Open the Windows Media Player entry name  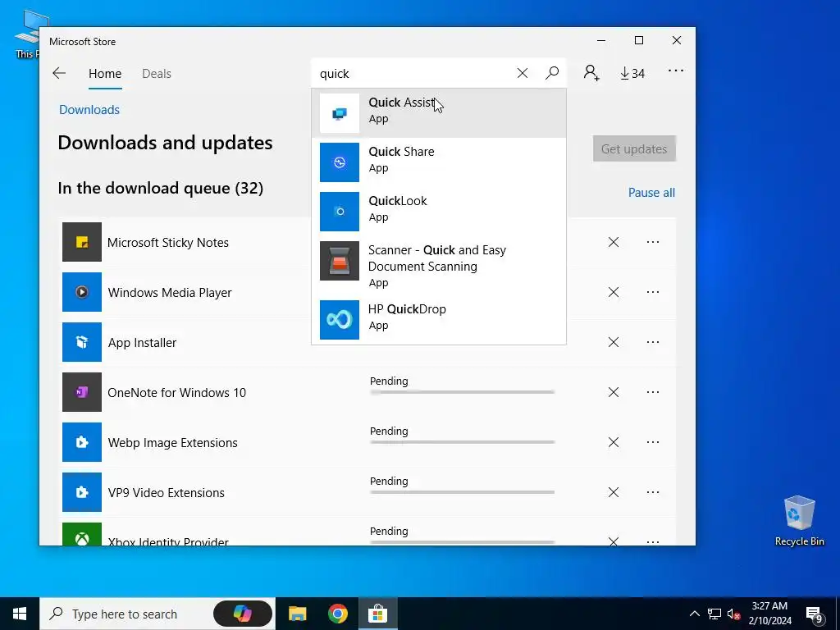tap(170, 293)
